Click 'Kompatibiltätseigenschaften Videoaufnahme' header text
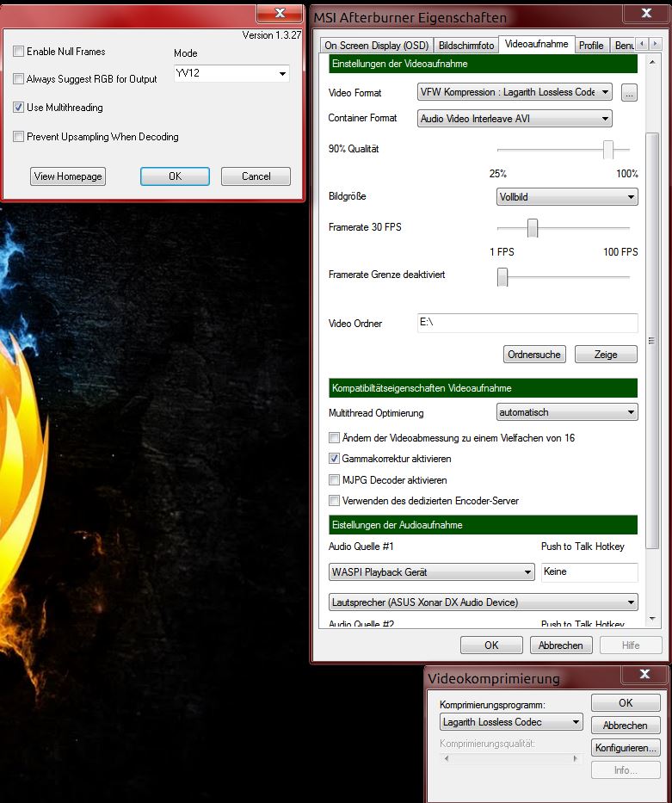This screenshot has width=672, height=803. 422,388
